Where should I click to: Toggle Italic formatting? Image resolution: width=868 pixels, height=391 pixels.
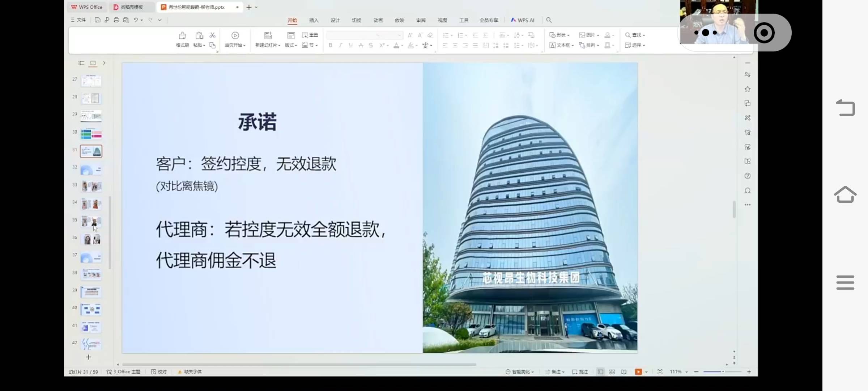click(x=340, y=45)
